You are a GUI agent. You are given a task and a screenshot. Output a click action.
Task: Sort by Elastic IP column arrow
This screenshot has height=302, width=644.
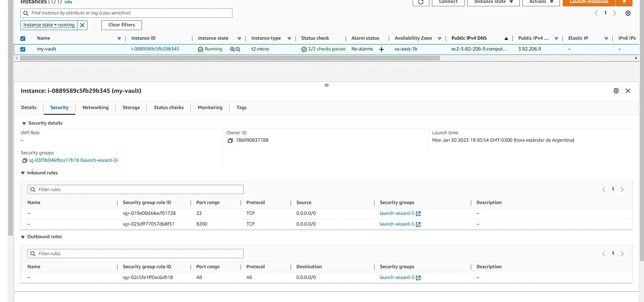pyautogui.click(x=606, y=39)
